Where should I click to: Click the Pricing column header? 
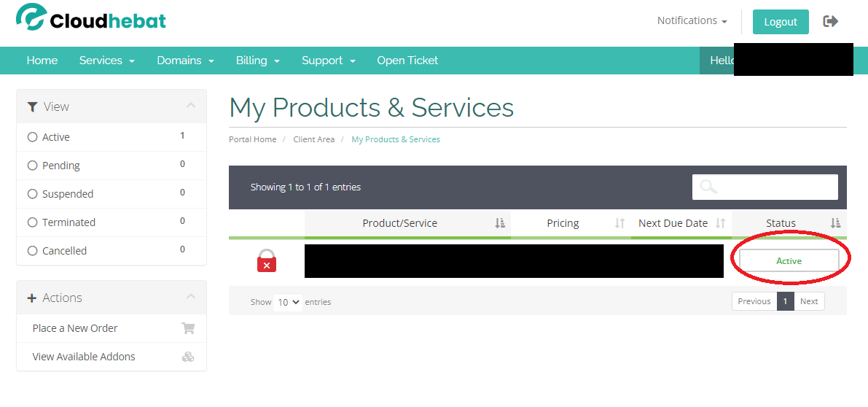[x=571, y=223]
